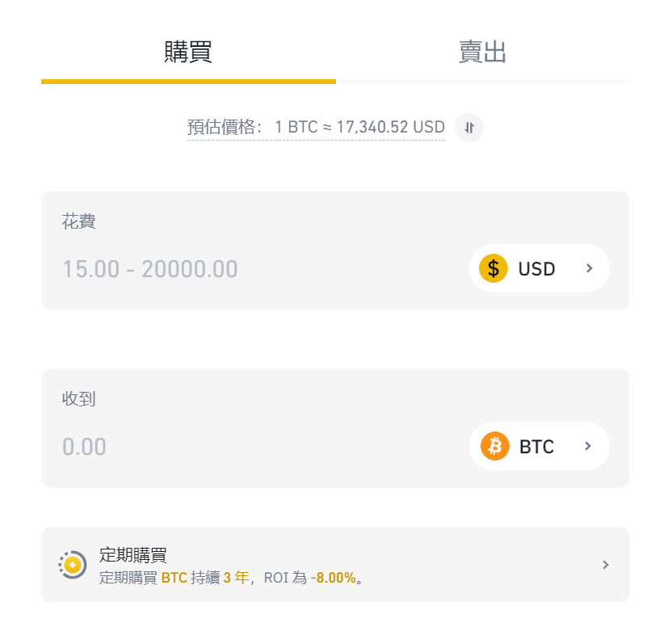The height and width of the screenshot is (644, 655).
Task: Open the USD currency chevron dropdown
Action: [588, 268]
